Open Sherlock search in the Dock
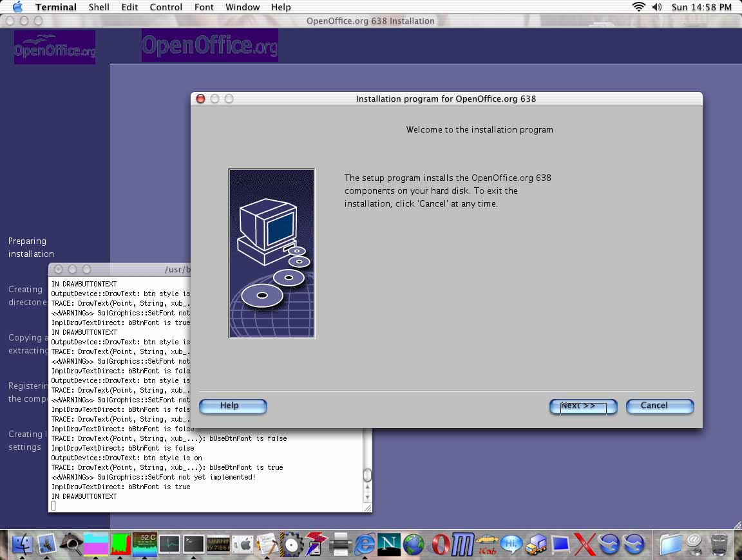 click(x=71, y=544)
